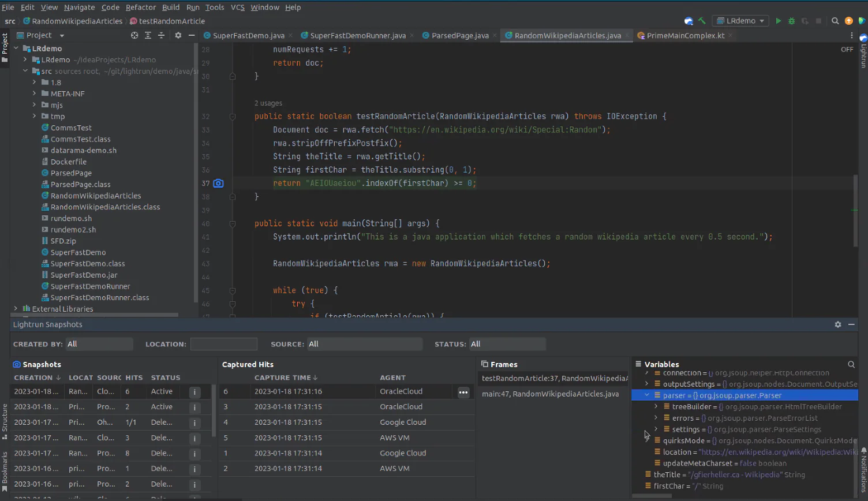Switch to the ParsedPage.java tab
The height and width of the screenshot is (501, 868).
[x=459, y=35]
